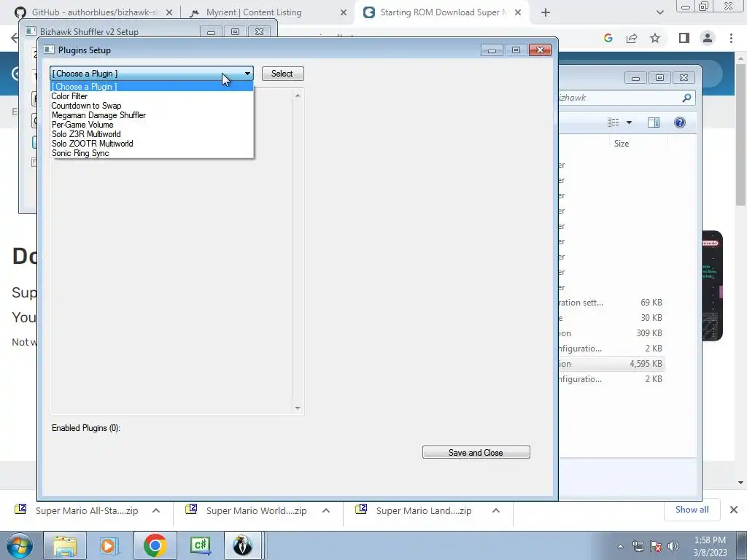Image resolution: width=747 pixels, height=560 pixels.
Task: Switch to Starting ROM Download tab
Action: (x=441, y=12)
